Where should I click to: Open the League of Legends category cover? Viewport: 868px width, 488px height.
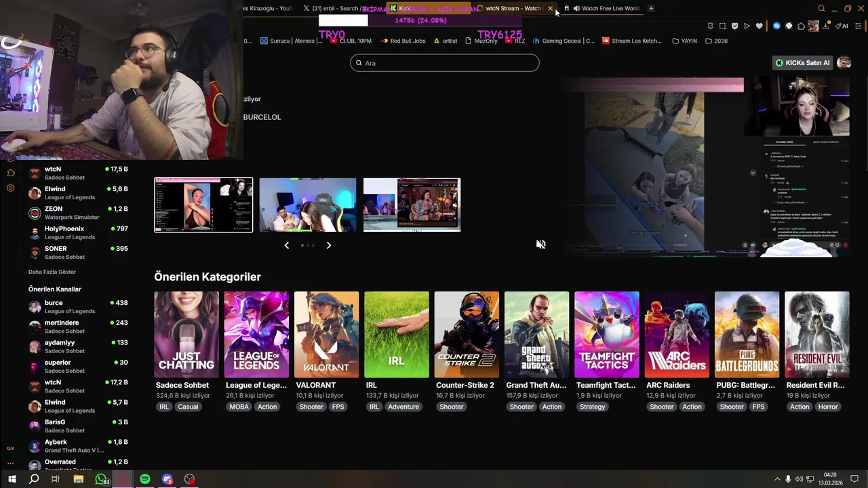pos(256,334)
